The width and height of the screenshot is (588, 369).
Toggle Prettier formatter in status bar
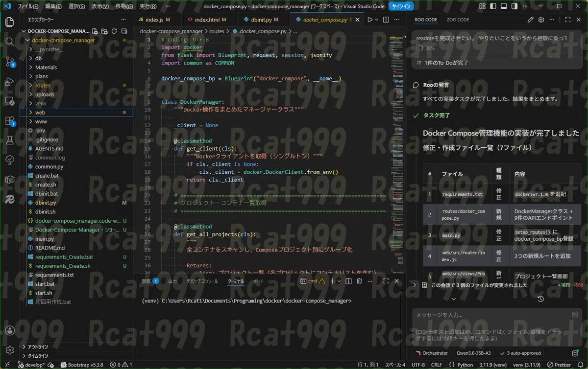coord(559,365)
